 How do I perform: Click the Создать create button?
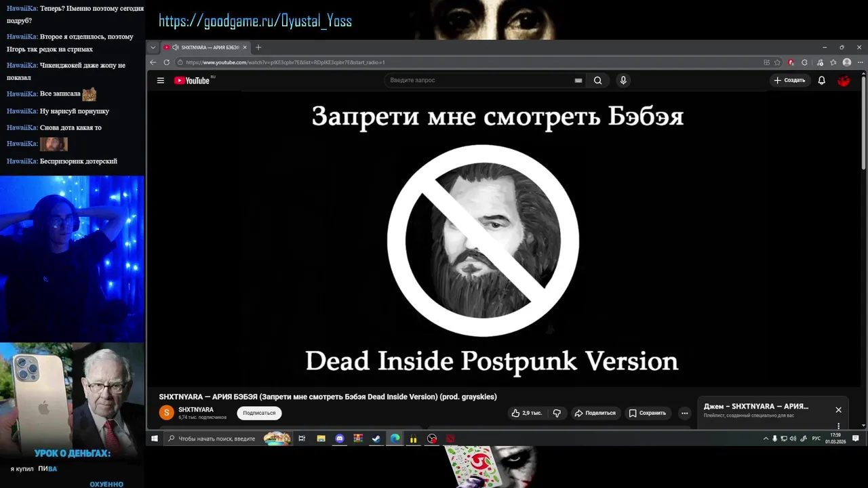790,80
